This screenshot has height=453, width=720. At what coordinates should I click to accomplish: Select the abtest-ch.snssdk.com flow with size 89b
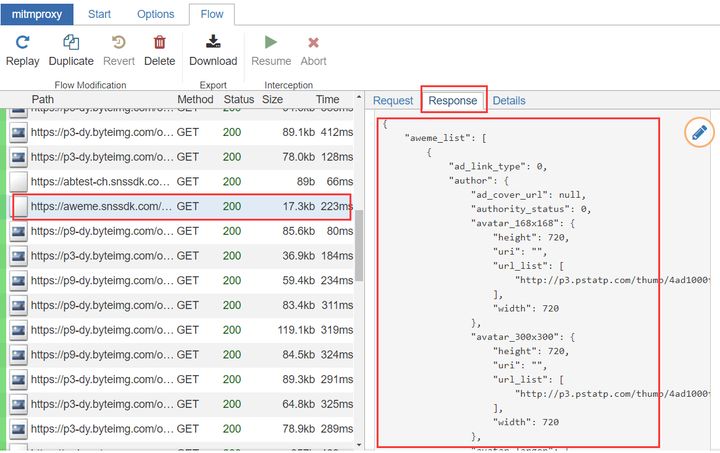[x=180, y=182]
